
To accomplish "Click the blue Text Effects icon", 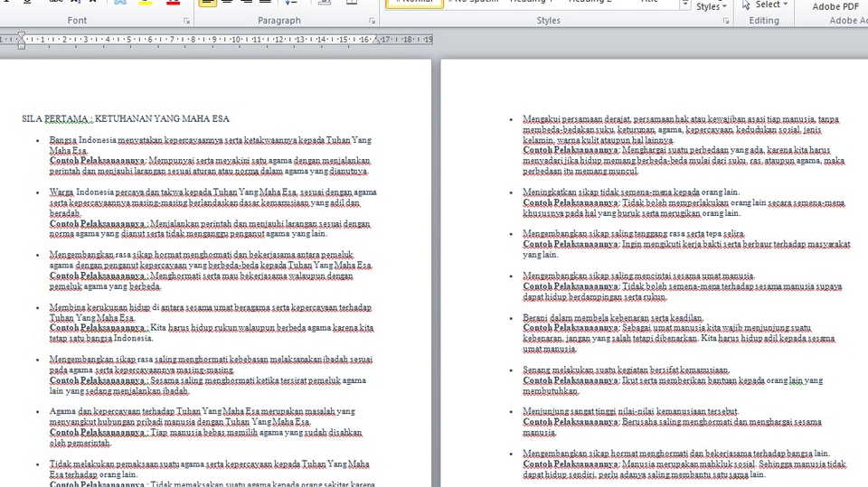I will click(120, 3).
